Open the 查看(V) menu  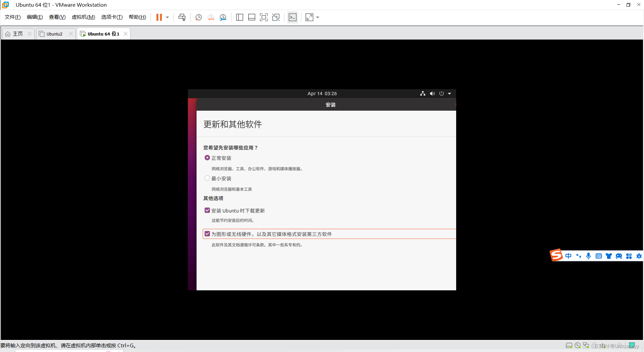click(x=57, y=17)
